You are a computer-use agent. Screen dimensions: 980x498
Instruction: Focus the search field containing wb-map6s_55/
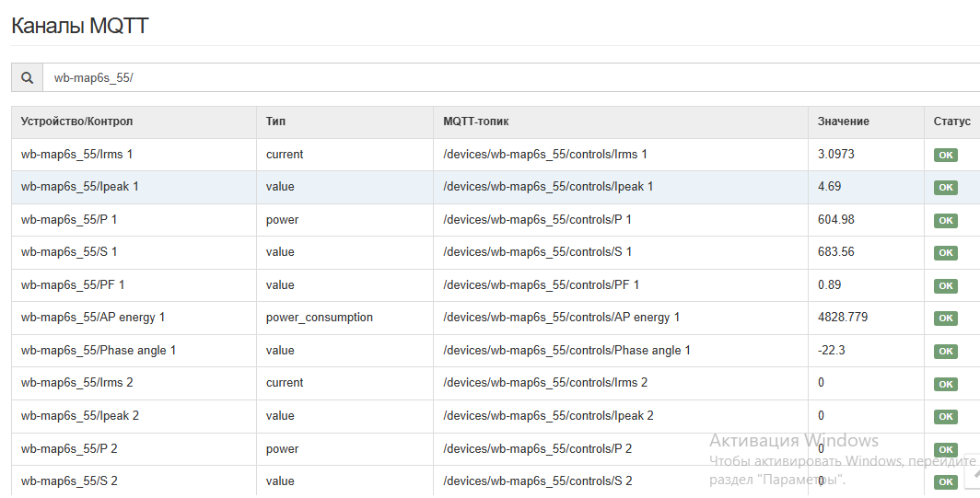507,78
